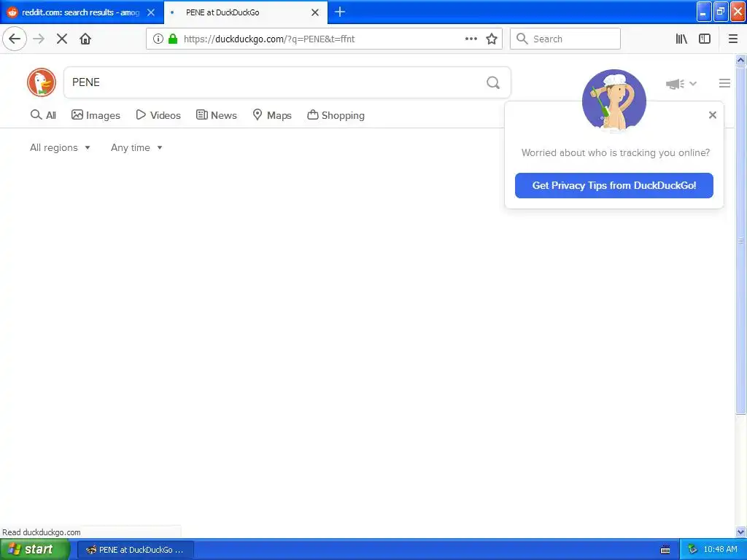
Task: Expand the chevron beside the megaphone
Action: click(x=693, y=84)
